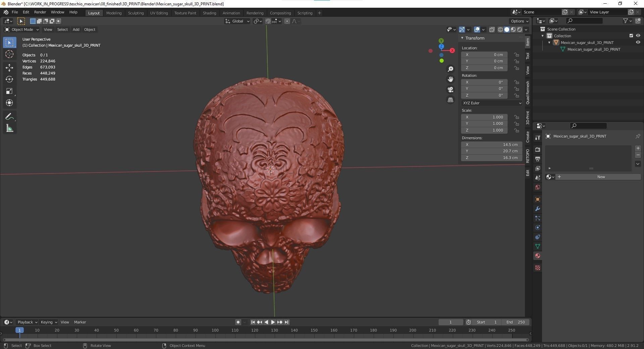Click the Dimensions Z value field
Viewport: 644px width, 349px height.
coord(492,158)
